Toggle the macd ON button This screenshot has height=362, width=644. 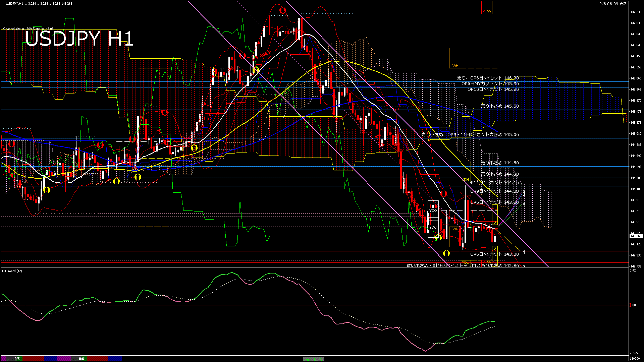pyautogui.click(x=314, y=359)
